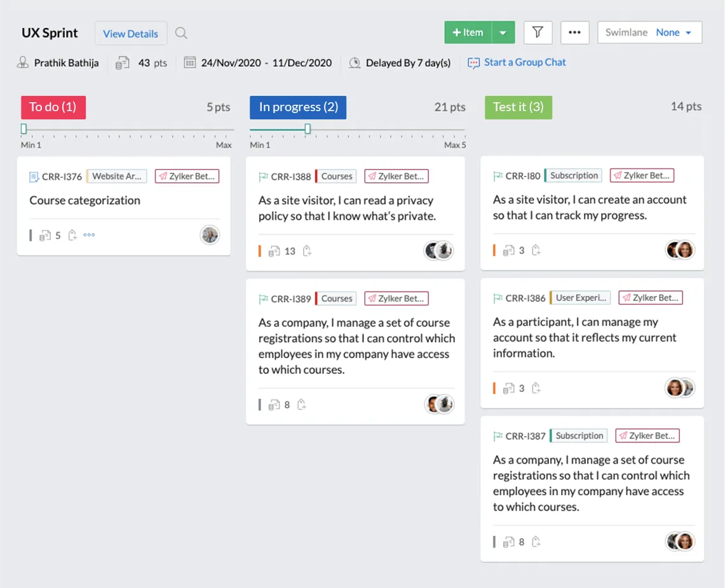The width and height of the screenshot is (725, 588).
Task: Click the priority color bar on CRR-I388
Action: 260,251
